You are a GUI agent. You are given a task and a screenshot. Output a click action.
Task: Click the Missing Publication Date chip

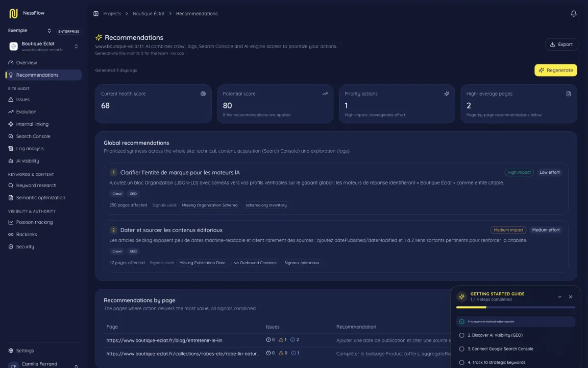click(x=202, y=263)
